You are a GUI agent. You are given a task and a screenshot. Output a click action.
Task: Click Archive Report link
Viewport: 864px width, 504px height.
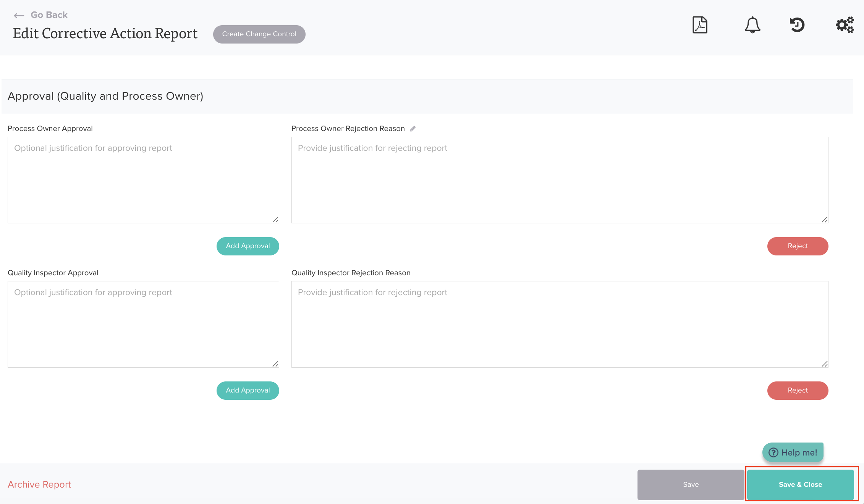point(39,485)
